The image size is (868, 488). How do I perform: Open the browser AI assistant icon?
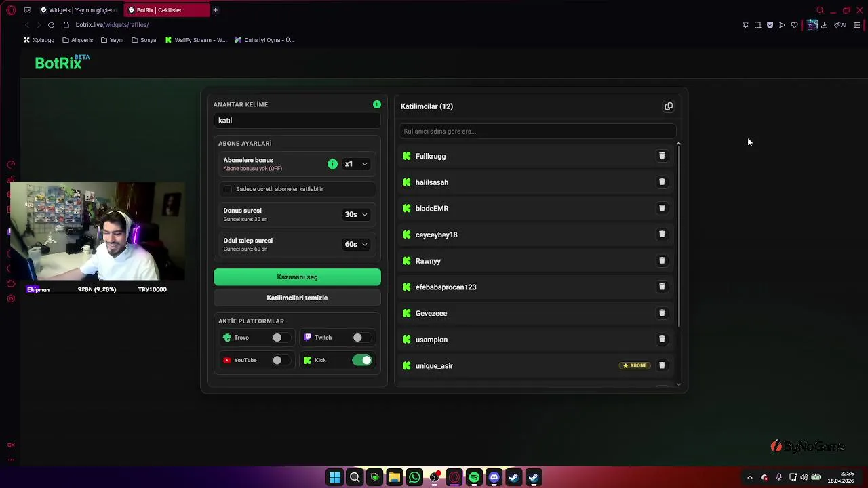tap(841, 25)
